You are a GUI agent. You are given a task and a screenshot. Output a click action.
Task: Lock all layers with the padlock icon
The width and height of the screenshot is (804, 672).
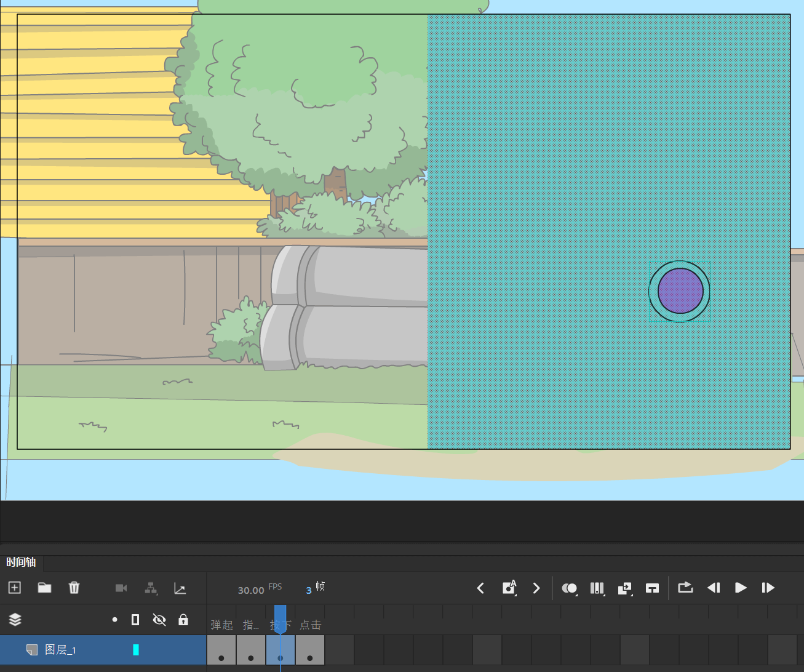[x=183, y=620]
